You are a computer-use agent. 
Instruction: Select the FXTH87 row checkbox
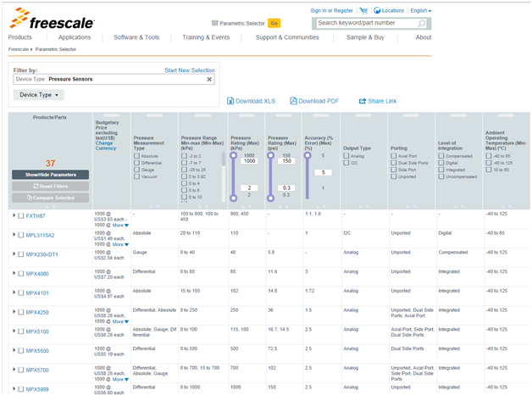point(21,216)
